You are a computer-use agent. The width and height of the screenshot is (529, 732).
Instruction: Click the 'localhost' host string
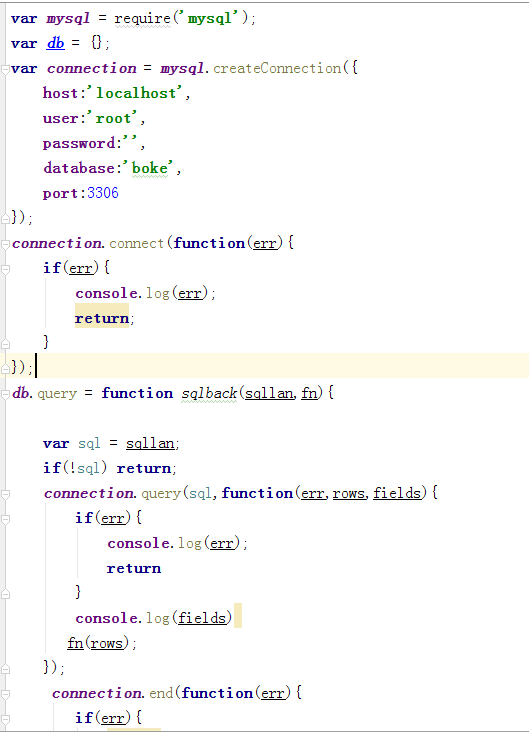point(136,93)
